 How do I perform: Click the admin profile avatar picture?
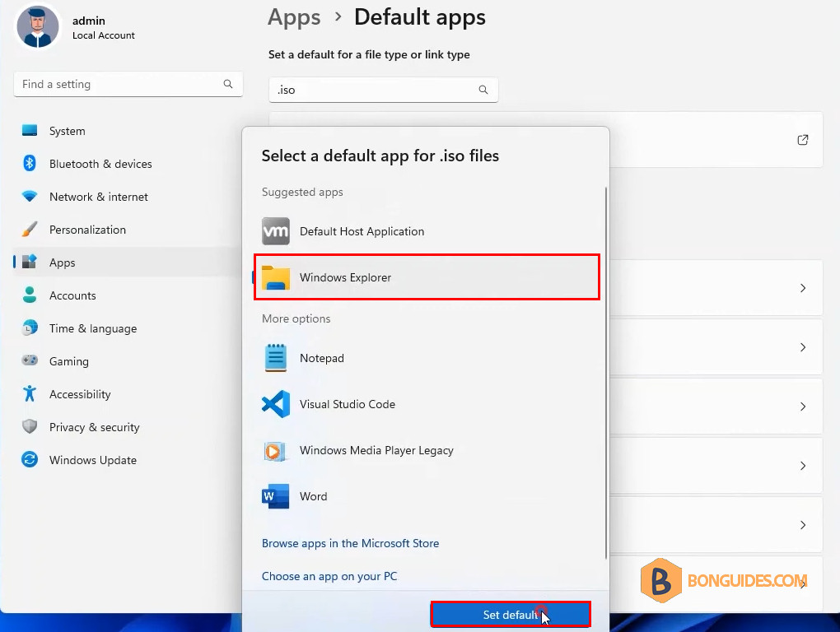click(x=38, y=26)
